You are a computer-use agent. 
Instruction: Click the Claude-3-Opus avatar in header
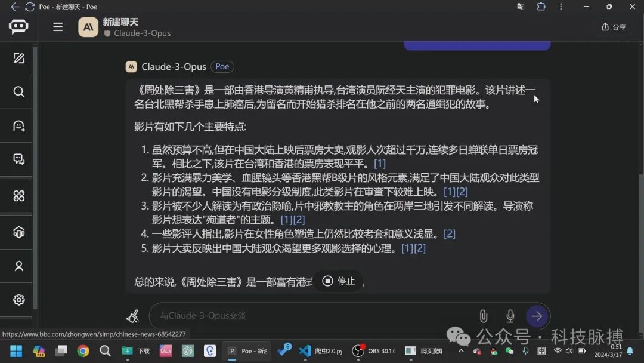tap(88, 27)
